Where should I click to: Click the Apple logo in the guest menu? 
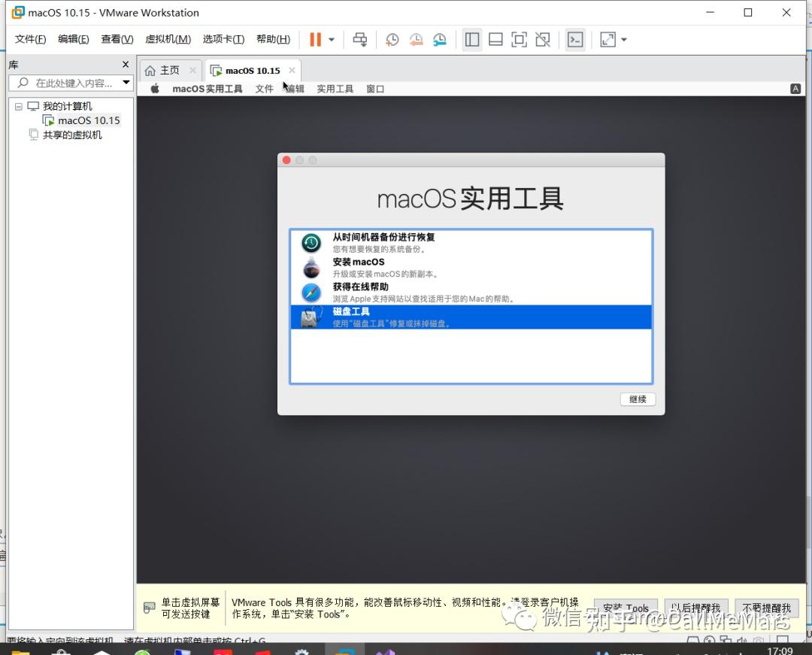tap(155, 89)
